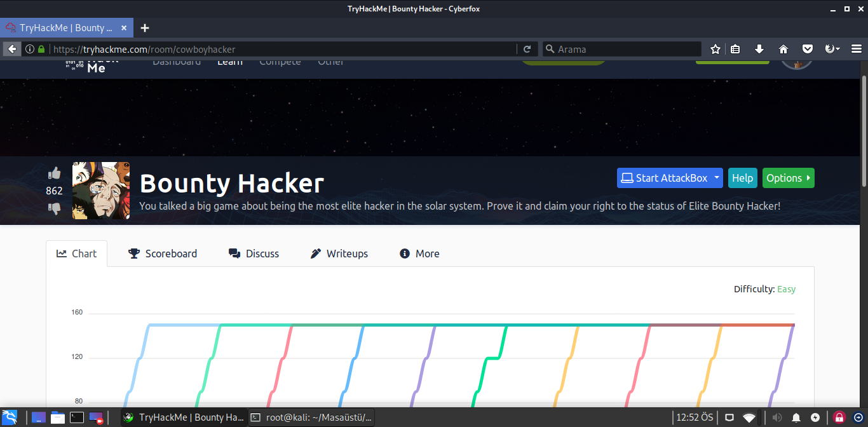Open notifications bell in the tray
Screen dimensions: 868x427
pos(796,417)
